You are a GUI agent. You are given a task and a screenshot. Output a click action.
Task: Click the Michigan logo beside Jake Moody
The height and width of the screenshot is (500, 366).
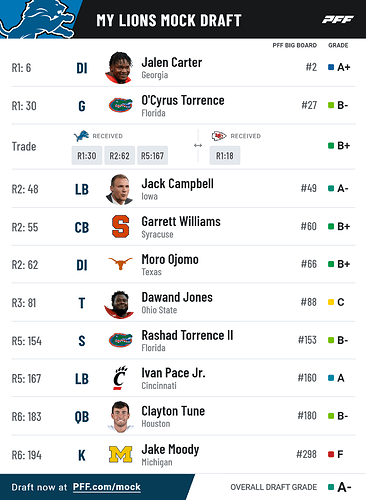[120, 454]
